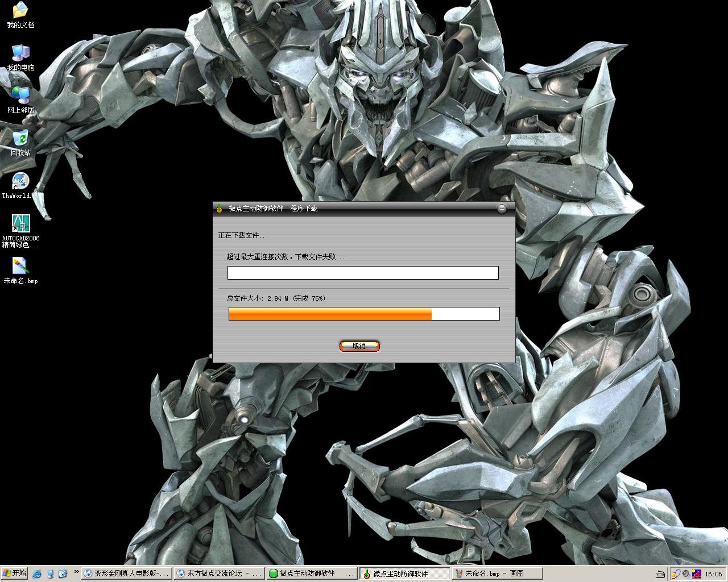Image resolution: width=728 pixels, height=582 pixels.
Task: Click the 超过最大重连接次数 failure message
Action: (286, 257)
